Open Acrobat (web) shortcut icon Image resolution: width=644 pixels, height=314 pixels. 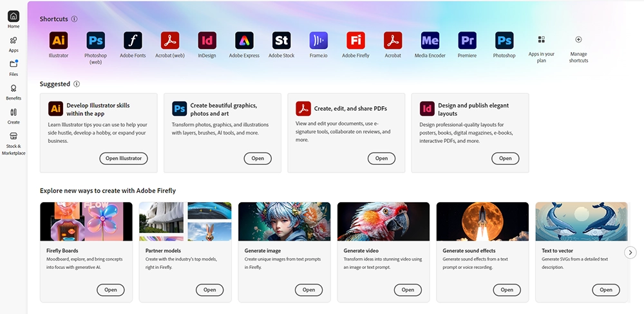pyautogui.click(x=169, y=41)
